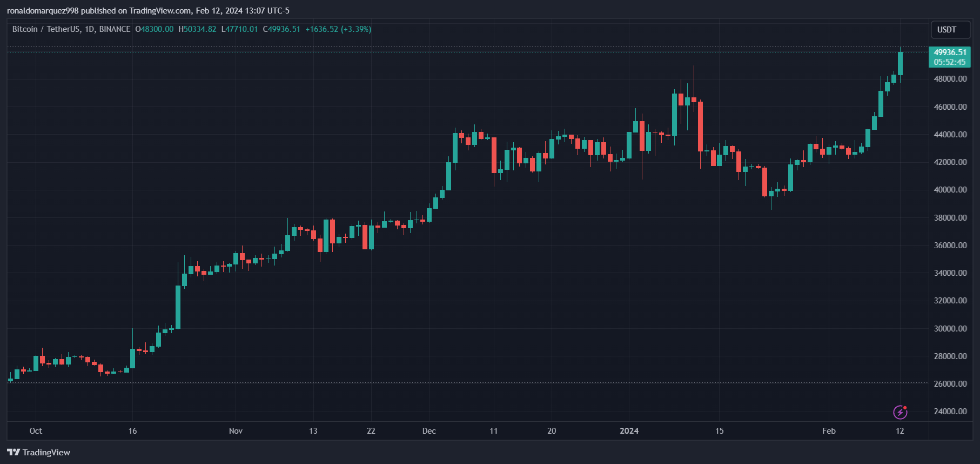This screenshot has height=464, width=980.
Task: Click the 48000.00 price scale label
Action: 950,79
